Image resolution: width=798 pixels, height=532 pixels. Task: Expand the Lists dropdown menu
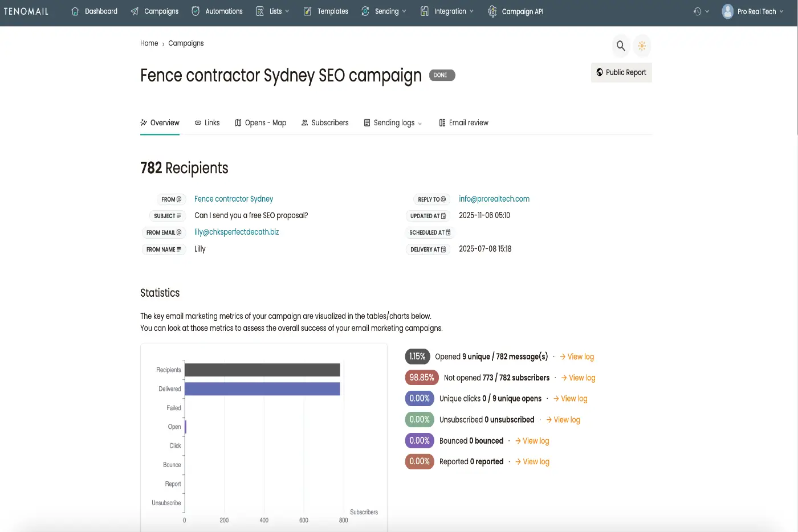click(287, 11)
